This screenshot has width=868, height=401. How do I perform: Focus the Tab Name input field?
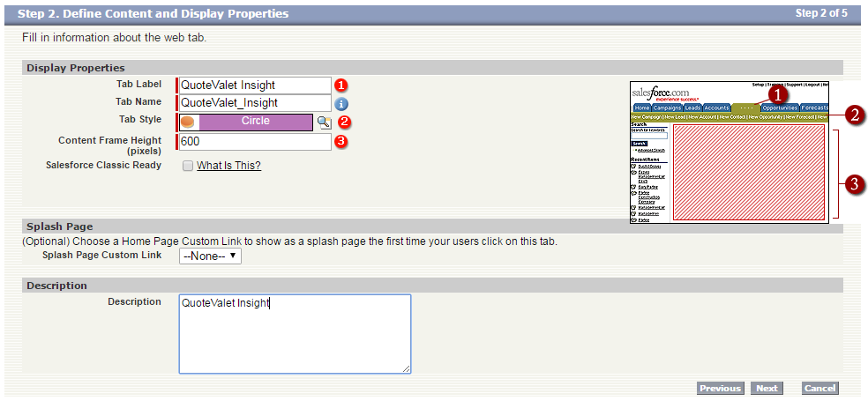(x=255, y=103)
